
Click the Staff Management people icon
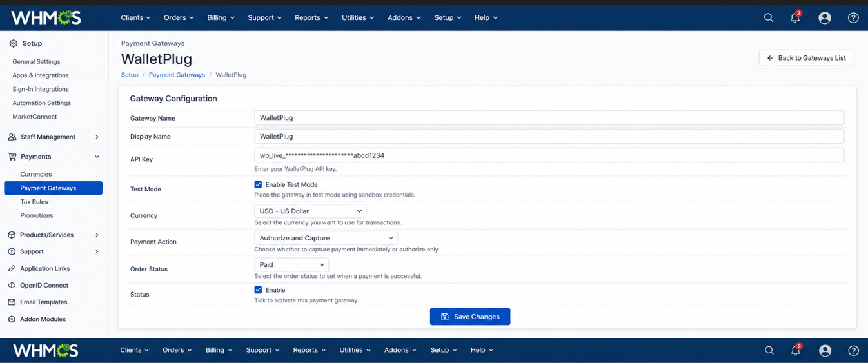click(12, 137)
